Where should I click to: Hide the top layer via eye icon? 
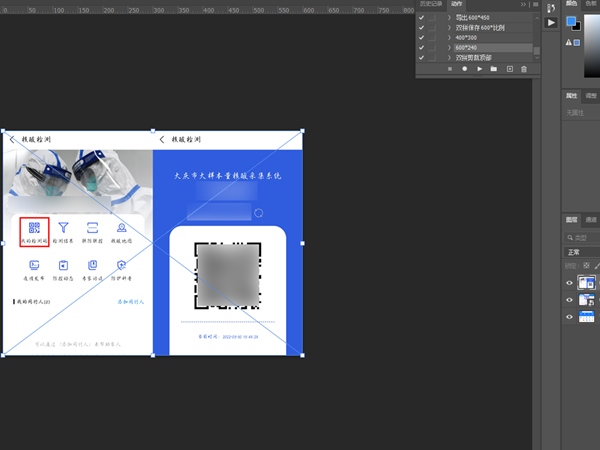[569, 283]
